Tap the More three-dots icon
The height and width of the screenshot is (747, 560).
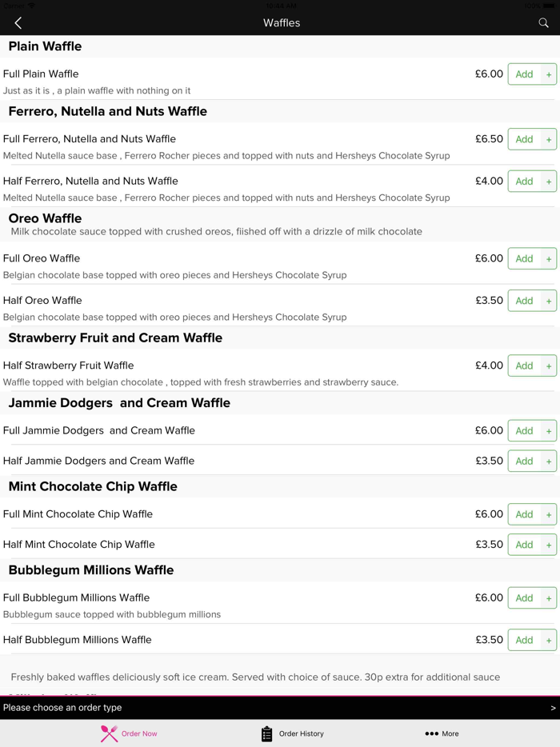coord(431,733)
